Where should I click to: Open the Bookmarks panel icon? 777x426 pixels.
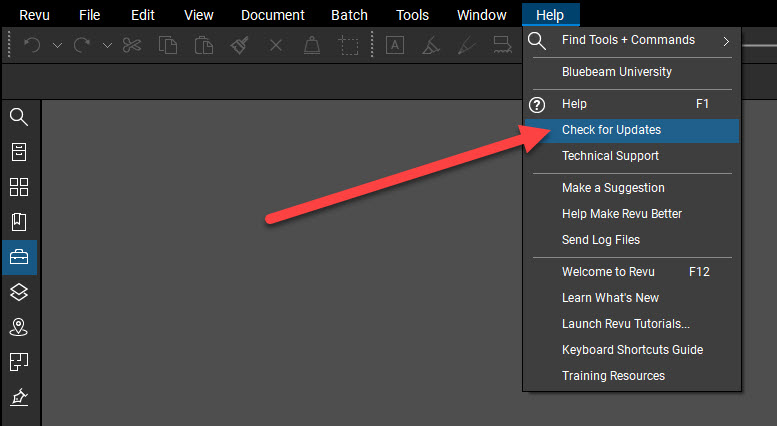pos(19,222)
